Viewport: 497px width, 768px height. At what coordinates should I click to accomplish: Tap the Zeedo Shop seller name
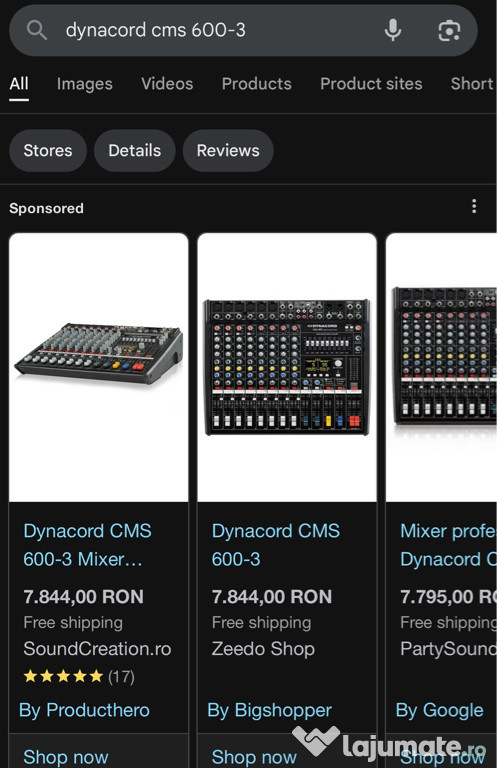(x=263, y=649)
